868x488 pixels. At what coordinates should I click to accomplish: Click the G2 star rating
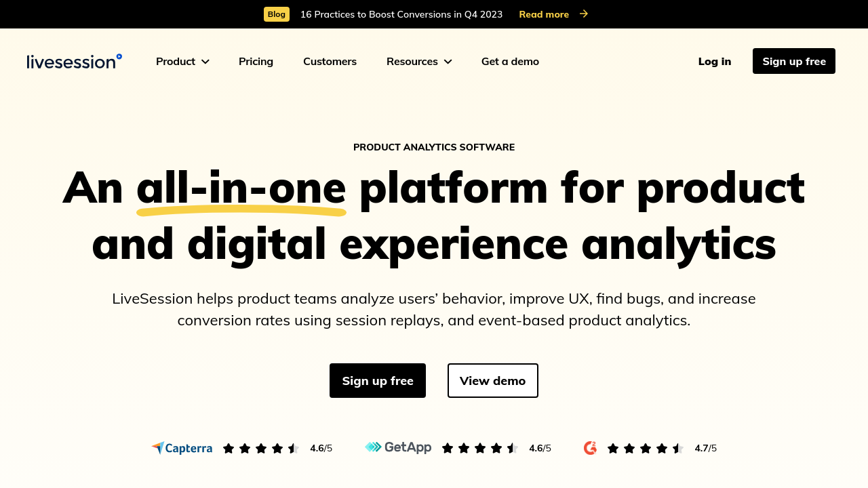tap(646, 448)
